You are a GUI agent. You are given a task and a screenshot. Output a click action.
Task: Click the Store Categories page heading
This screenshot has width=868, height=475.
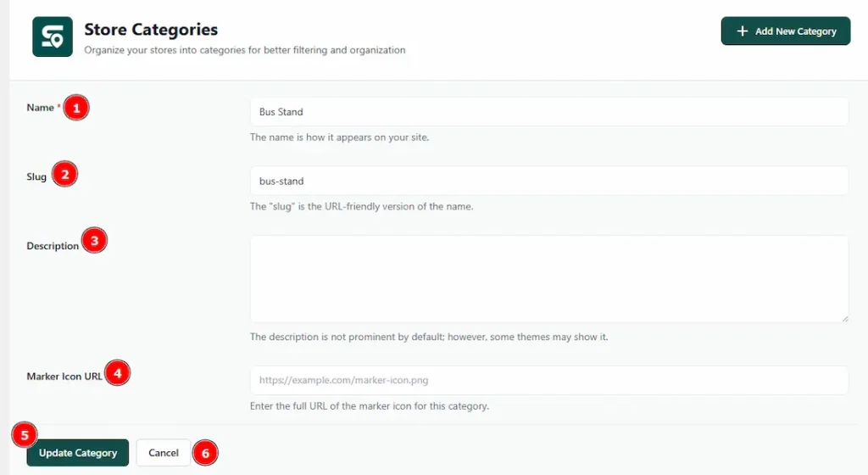151,30
